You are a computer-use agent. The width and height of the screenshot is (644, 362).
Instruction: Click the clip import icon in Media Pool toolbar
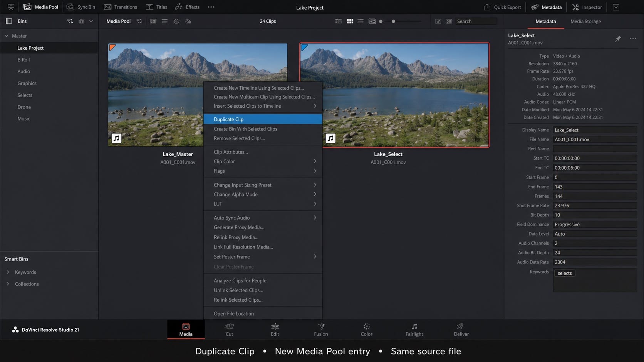tap(188, 21)
